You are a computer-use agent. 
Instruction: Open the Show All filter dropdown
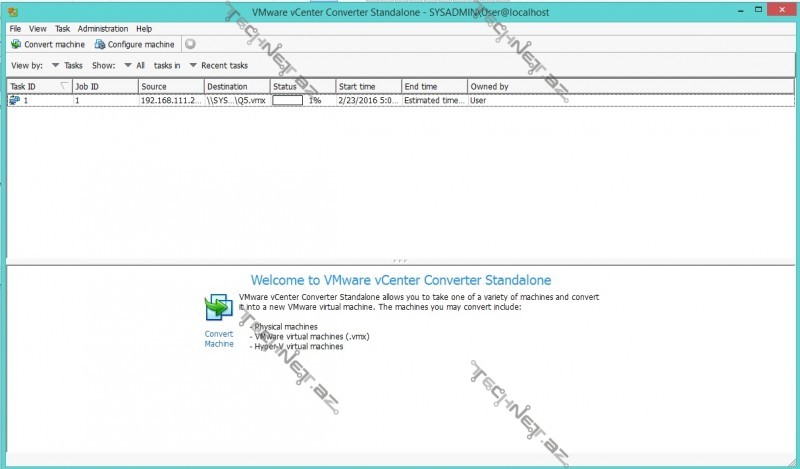tap(134, 65)
